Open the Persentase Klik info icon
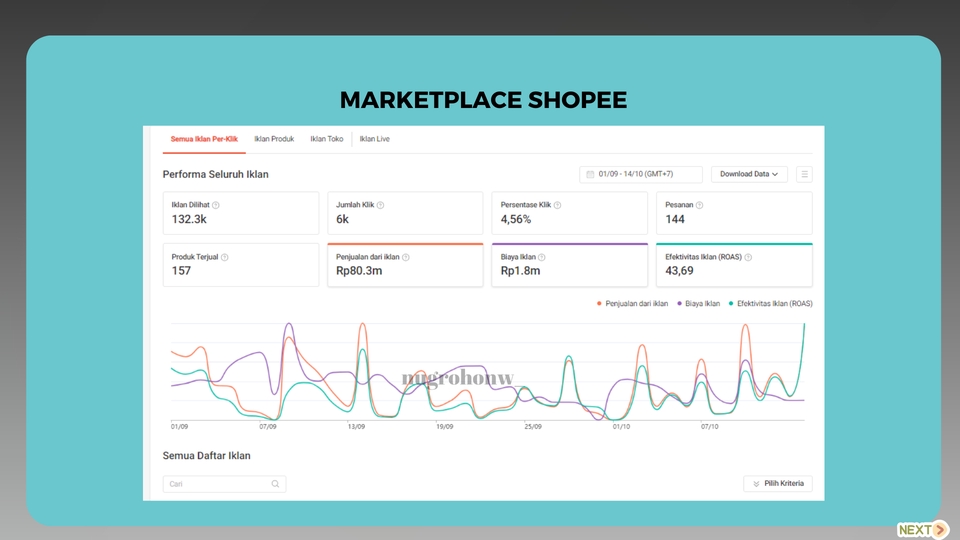 pos(557,205)
